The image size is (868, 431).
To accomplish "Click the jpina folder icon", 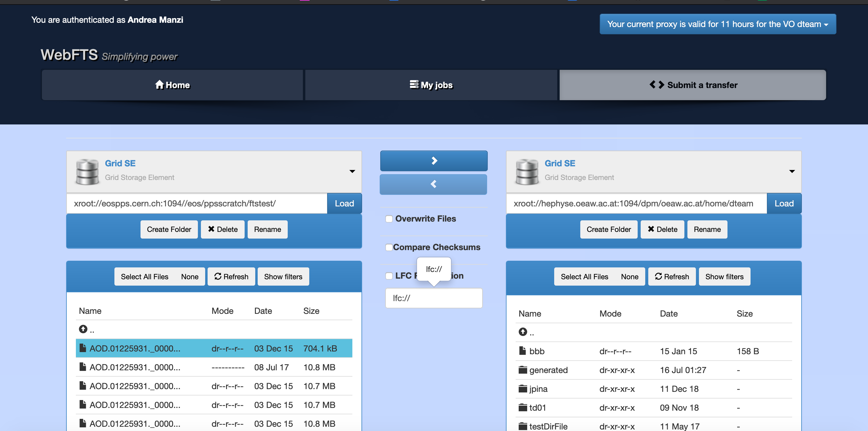I will 523,389.
